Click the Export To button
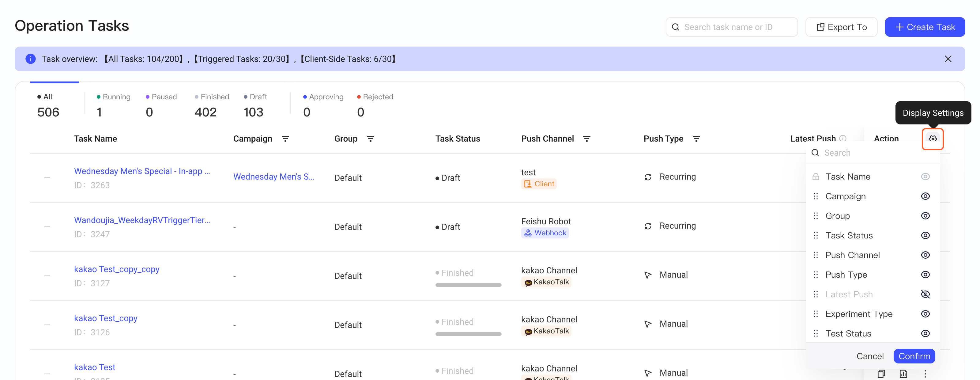 pos(842,27)
